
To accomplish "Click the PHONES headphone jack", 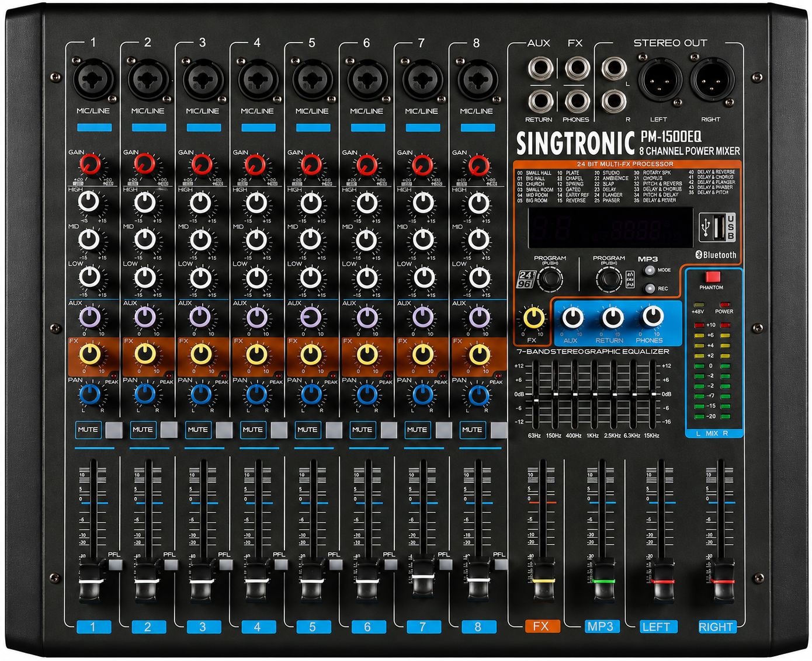I will tap(577, 101).
